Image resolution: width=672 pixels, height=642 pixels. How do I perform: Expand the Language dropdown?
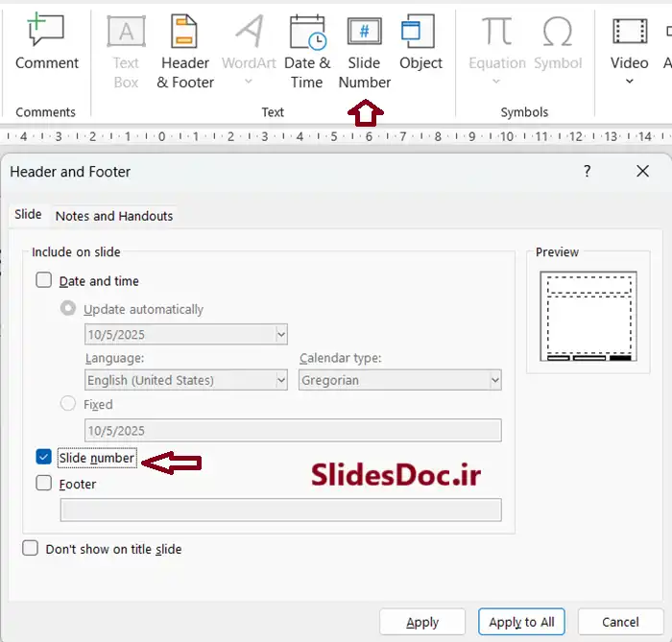(x=281, y=380)
